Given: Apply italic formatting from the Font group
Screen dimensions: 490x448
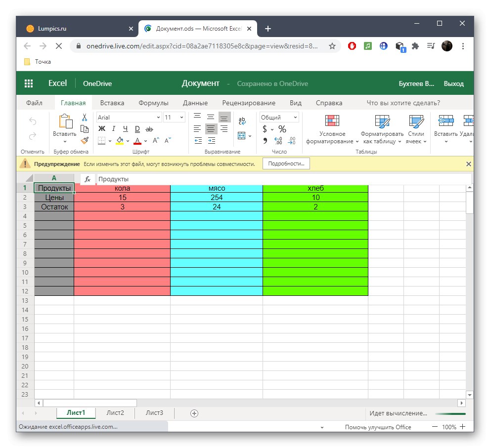Looking at the screenshot, I should [114, 128].
